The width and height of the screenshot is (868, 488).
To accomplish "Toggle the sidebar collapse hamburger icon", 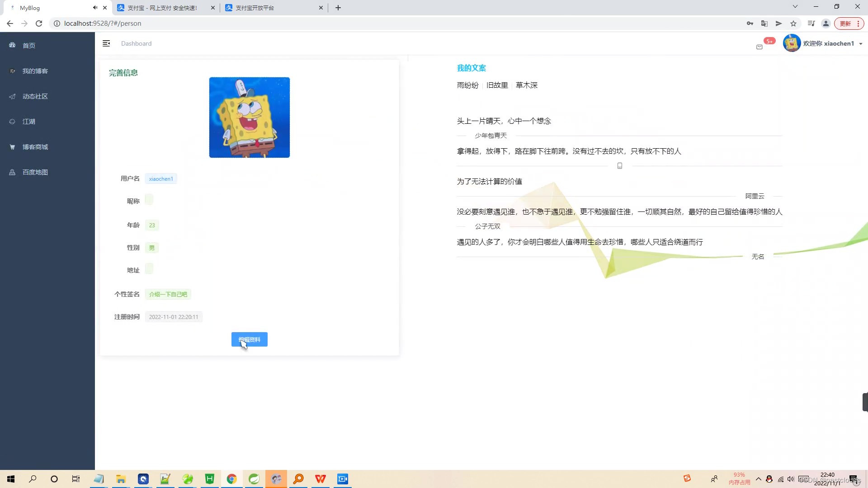I will point(107,43).
